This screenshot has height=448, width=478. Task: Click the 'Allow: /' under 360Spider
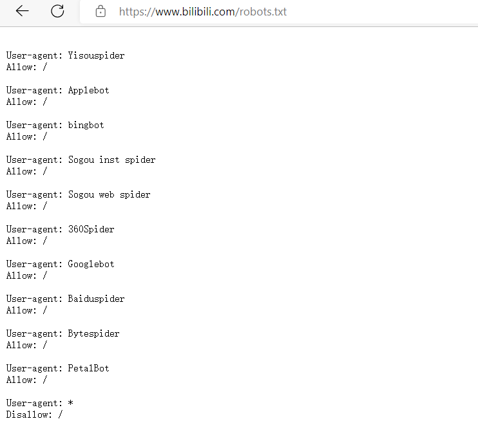point(27,240)
